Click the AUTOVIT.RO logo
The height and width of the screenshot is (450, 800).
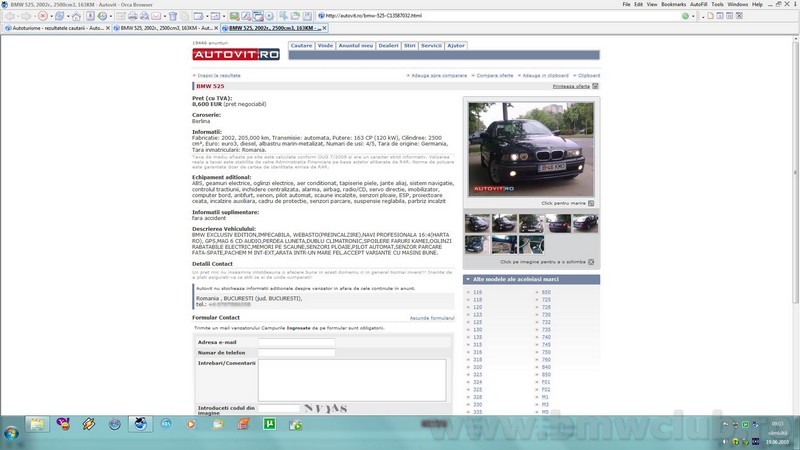(236, 55)
